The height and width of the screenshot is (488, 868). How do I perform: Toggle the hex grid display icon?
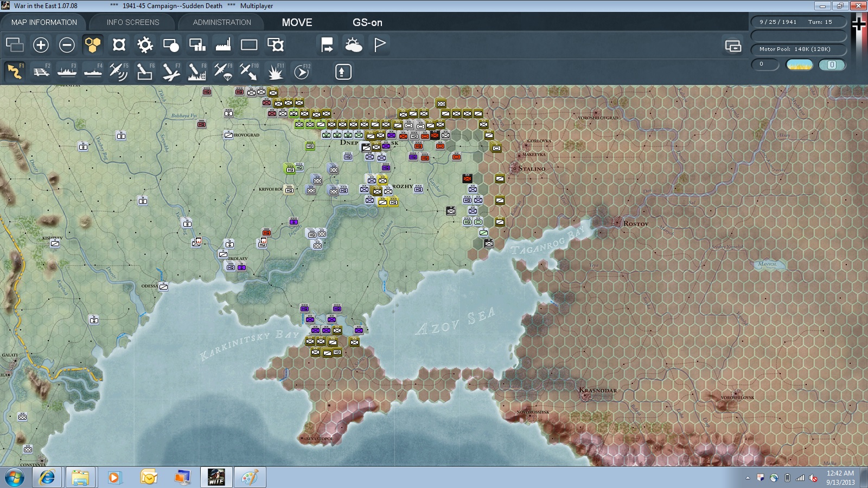click(93, 45)
